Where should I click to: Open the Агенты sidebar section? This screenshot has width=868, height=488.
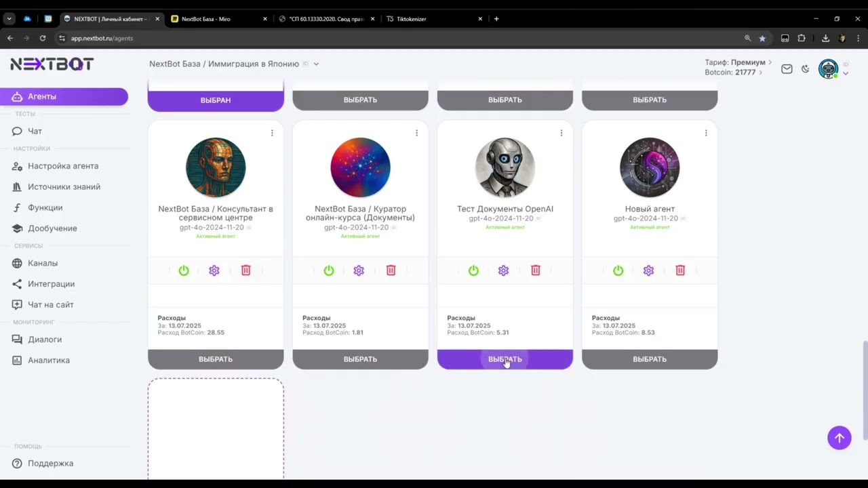coord(64,96)
